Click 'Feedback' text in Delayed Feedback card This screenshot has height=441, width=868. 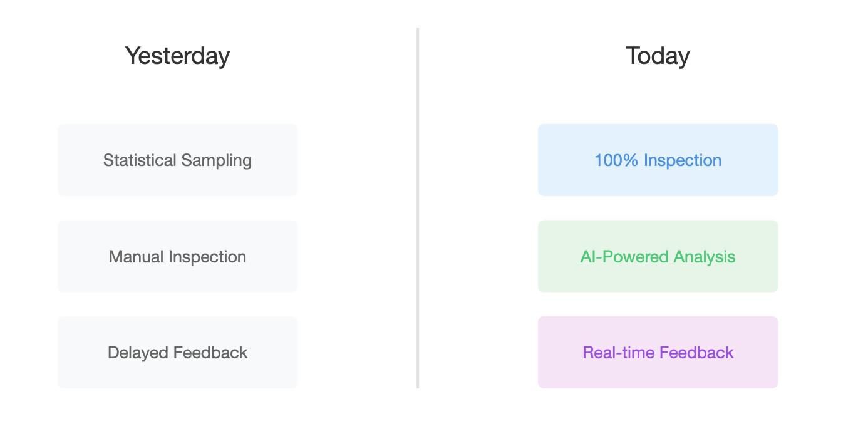(210, 353)
